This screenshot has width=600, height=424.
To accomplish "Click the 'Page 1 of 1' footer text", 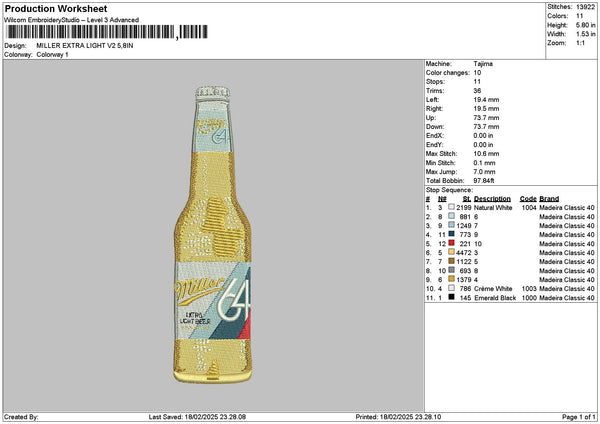I will click(x=579, y=417).
